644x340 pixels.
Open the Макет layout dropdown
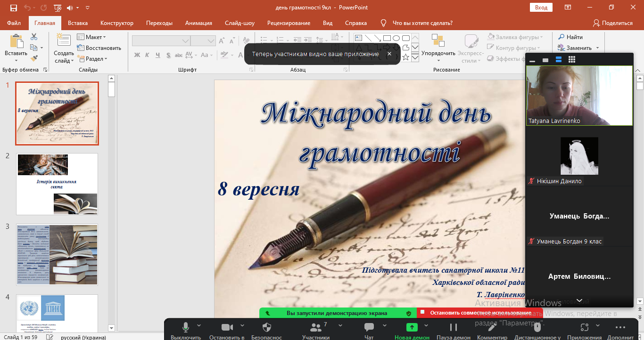tap(92, 37)
